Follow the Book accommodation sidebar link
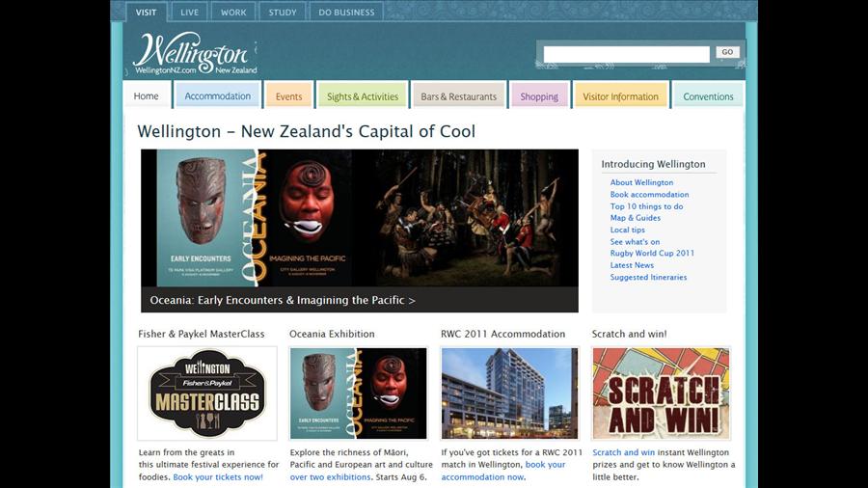Viewport: 868px width, 488px height. coord(649,194)
